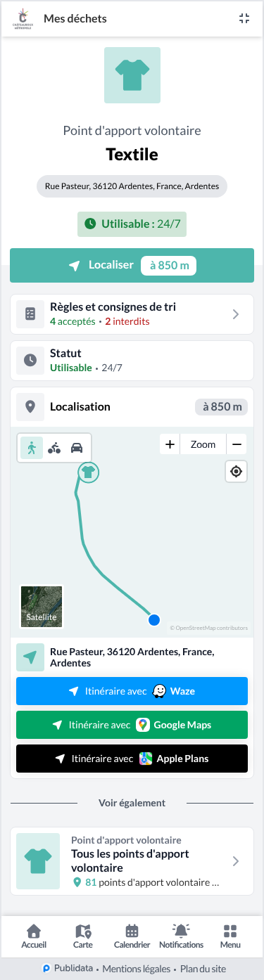
Task: Zoom in using the map plus button
Action: (x=170, y=444)
